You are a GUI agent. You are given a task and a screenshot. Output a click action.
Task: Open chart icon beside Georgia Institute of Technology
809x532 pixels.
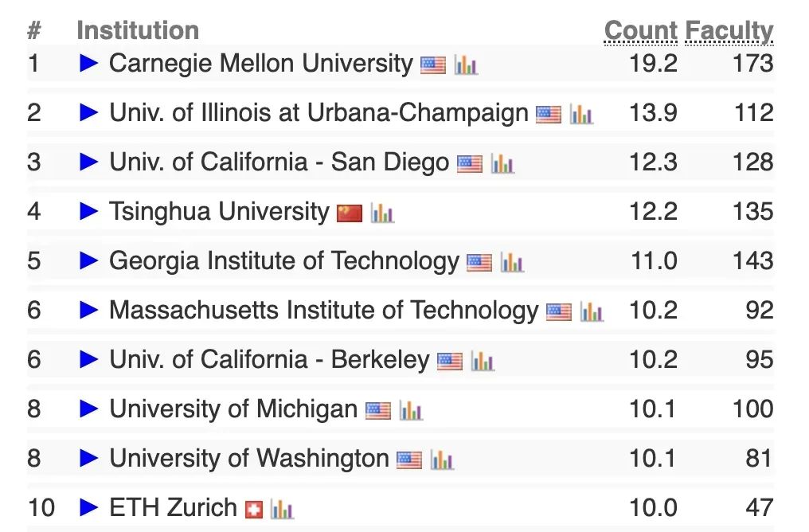tap(512, 263)
